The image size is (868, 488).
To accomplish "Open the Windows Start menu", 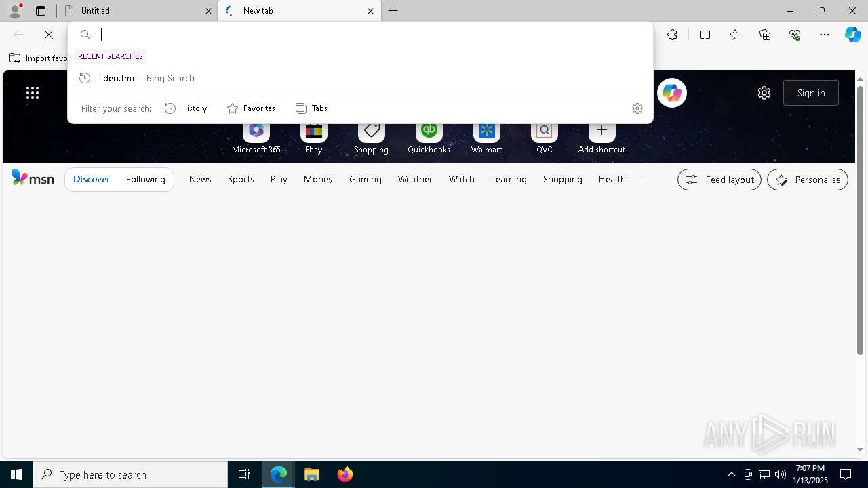I will 16,474.
